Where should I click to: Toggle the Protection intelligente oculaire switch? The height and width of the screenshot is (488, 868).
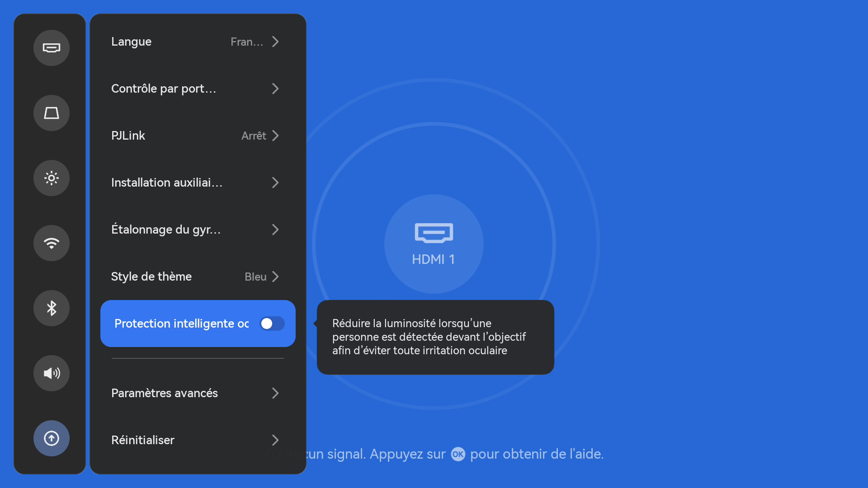click(x=272, y=324)
